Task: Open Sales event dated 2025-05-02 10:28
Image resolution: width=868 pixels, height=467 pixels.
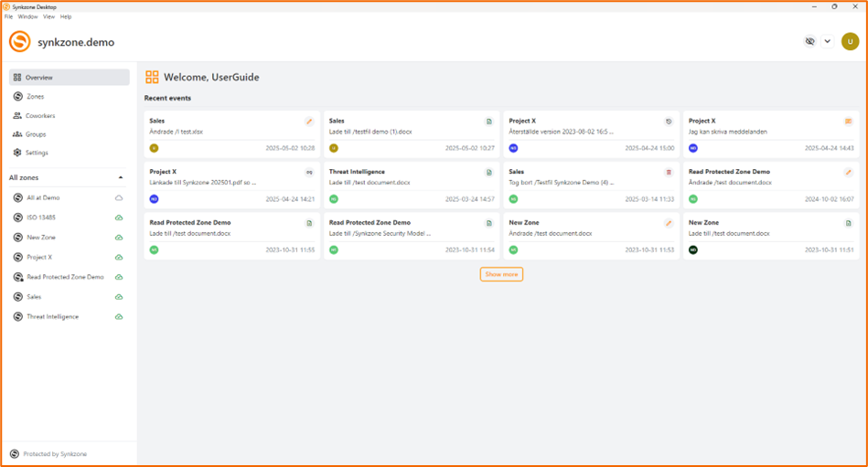Action: click(232, 134)
